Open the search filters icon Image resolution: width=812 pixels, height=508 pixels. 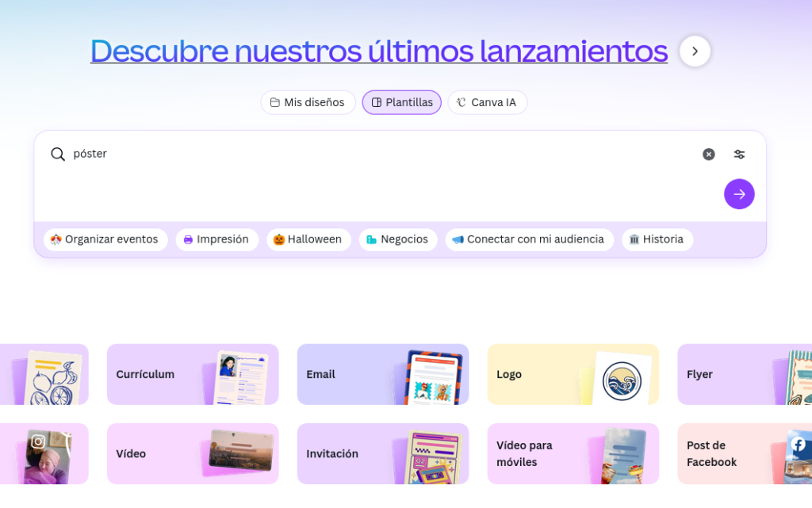tap(739, 155)
